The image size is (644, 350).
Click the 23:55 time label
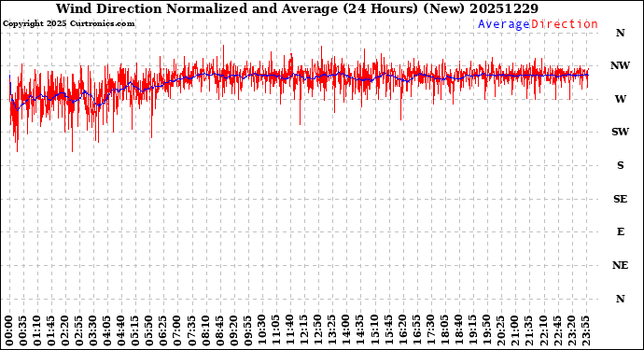click(x=586, y=330)
